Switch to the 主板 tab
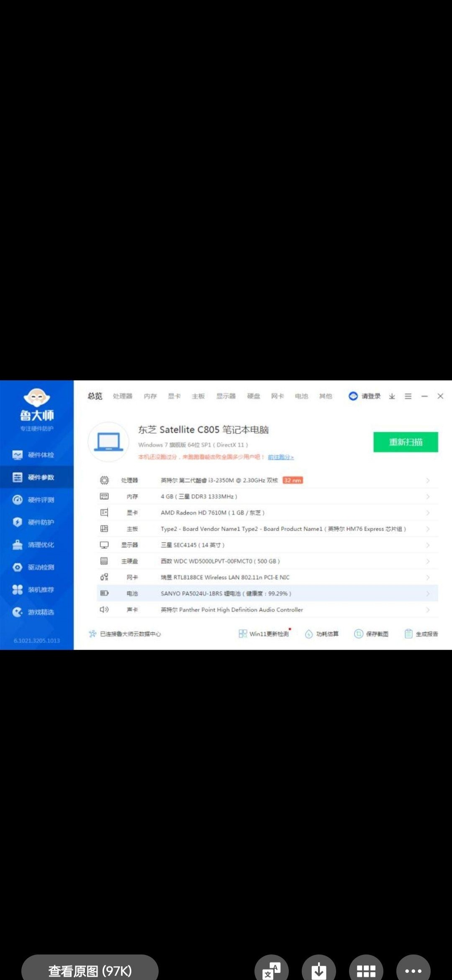This screenshot has width=452, height=980. [x=198, y=396]
